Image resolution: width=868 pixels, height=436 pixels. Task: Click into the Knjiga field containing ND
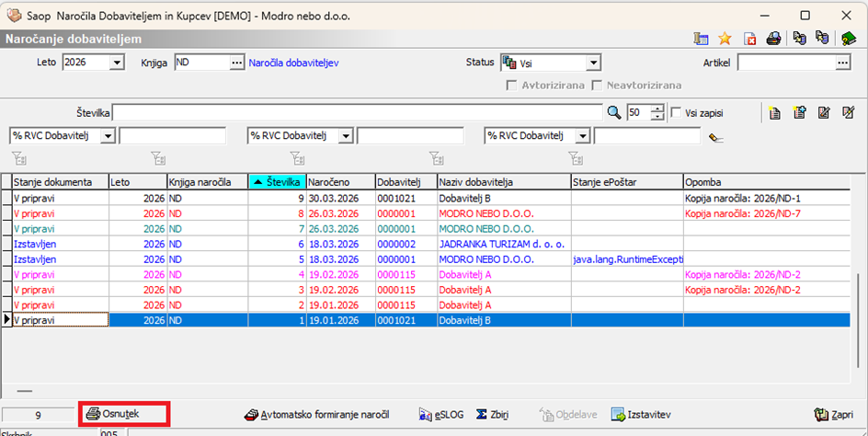click(202, 63)
